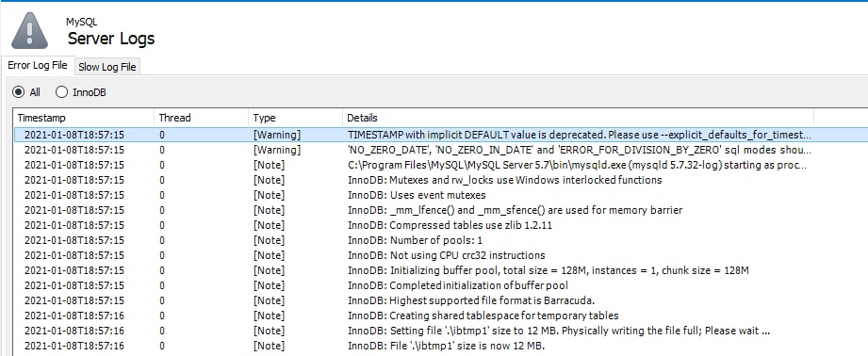This screenshot has width=868, height=356.
Task: Select the InnoDB filter radio button
Action: [62, 92]
